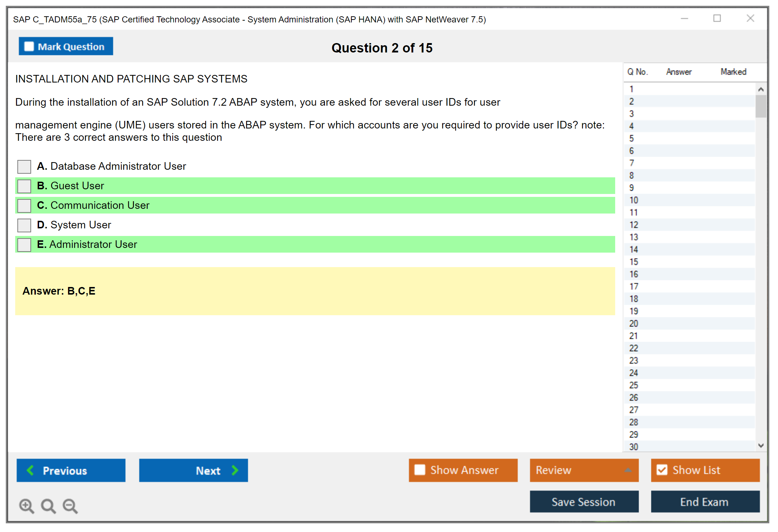Click the zoom out magnifier icon
The width and height of the screenshot is (778, 532).
[x=70, y=506]
